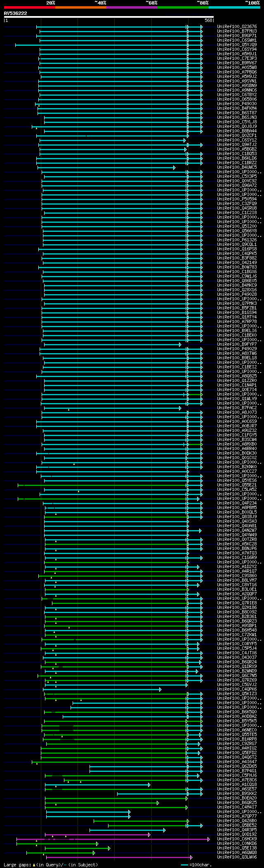Screen dimensions: 264x868
Task: Click UniRef100_Q7RIE8 hit label
Action: pos(237,603)
